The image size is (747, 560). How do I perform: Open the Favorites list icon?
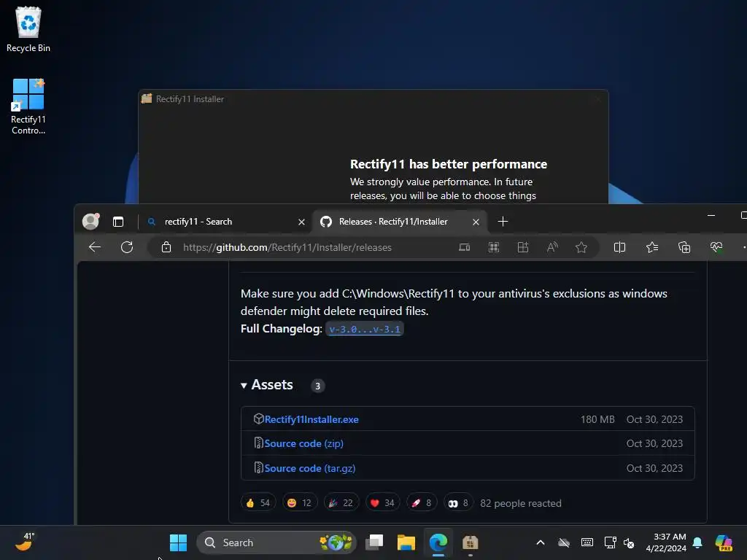coord(652,247)
